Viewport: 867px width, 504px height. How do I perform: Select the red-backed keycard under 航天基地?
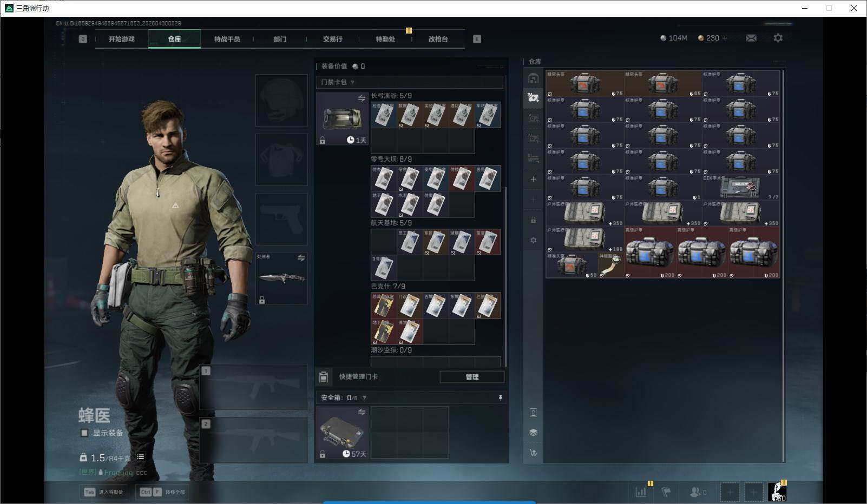[488, 242]
